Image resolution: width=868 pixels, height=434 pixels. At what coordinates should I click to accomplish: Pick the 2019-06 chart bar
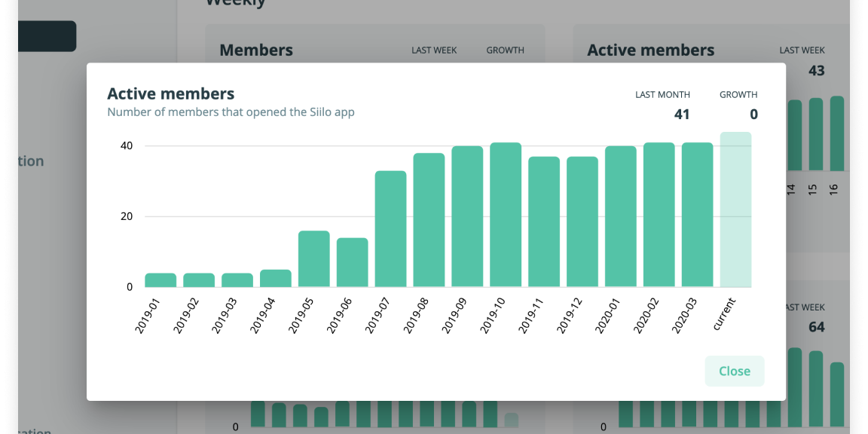[353, 263]
